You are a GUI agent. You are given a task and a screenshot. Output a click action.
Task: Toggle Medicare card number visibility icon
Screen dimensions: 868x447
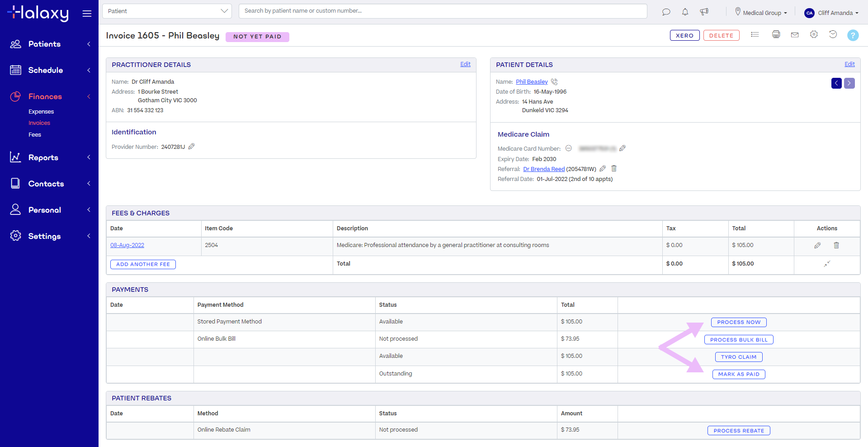[569, 148]
